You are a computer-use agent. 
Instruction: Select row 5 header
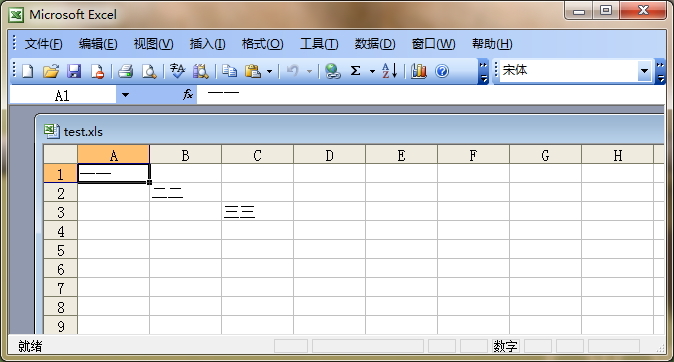click(60, 249)
